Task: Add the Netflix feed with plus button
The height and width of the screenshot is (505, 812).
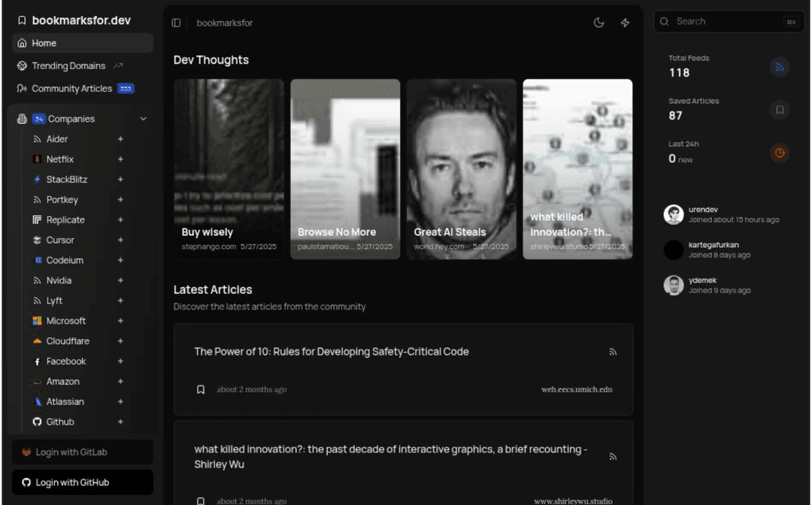Action: pos(120,159)
